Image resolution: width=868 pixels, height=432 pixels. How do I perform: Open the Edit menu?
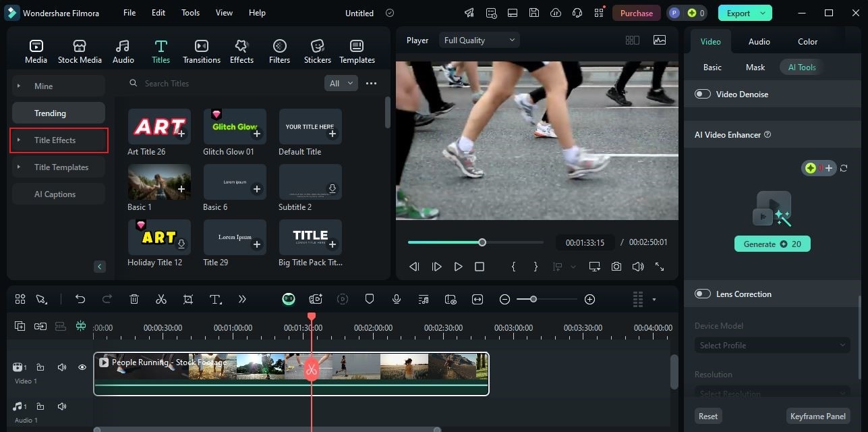[158, 13]
